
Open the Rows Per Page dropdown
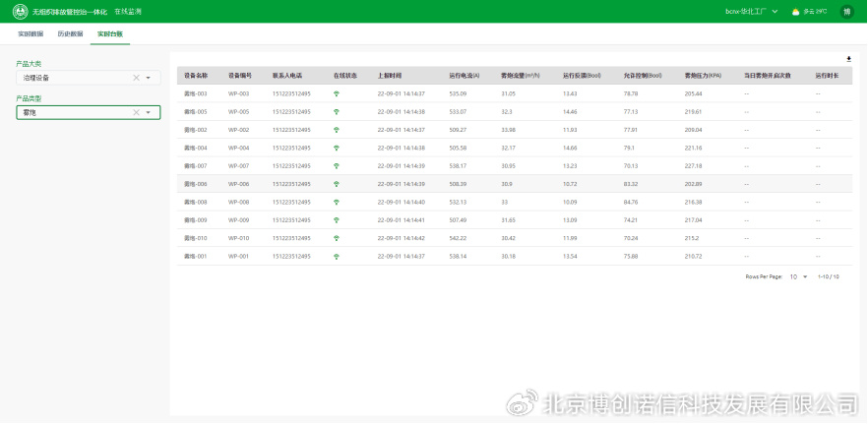797,277
